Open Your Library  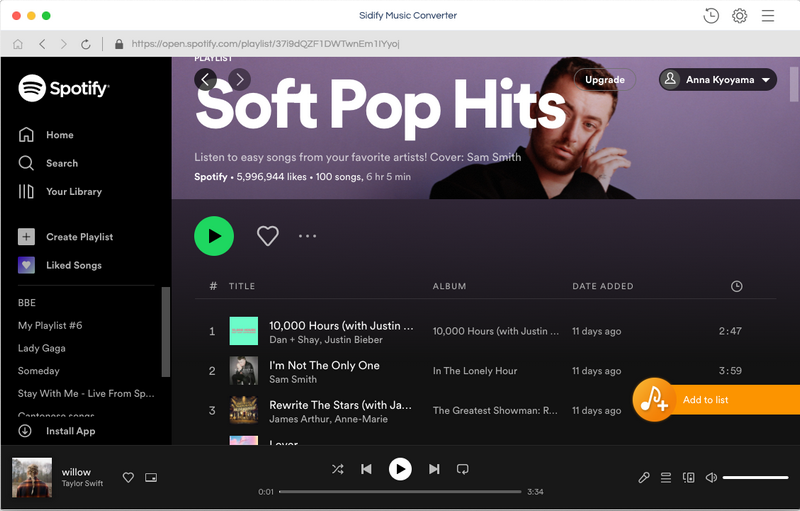tap(60, 192)
